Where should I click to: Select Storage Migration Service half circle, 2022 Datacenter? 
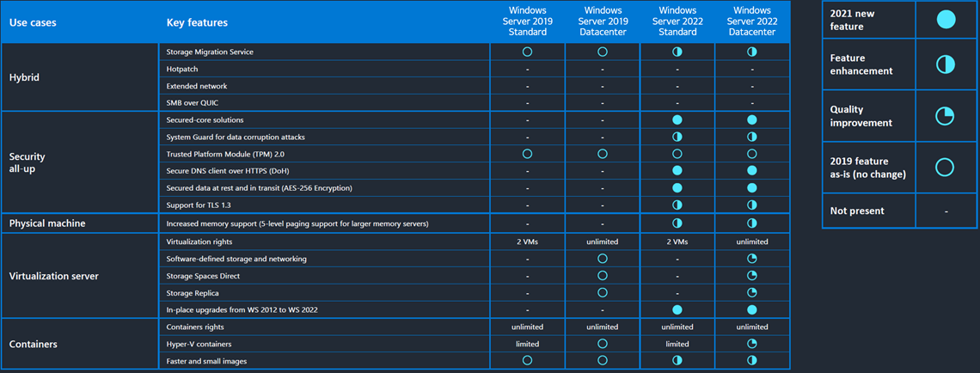[x=752, y=52]
